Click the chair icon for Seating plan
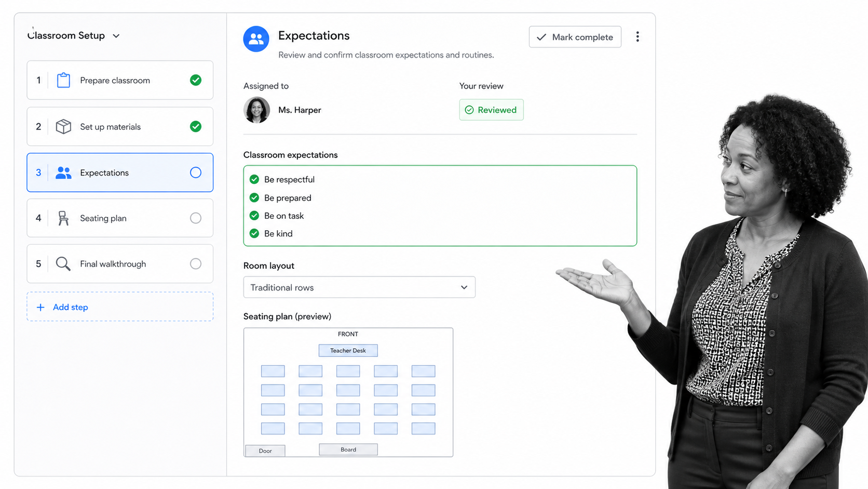Viewport: 868px width, 489px height. click(63, 218)
